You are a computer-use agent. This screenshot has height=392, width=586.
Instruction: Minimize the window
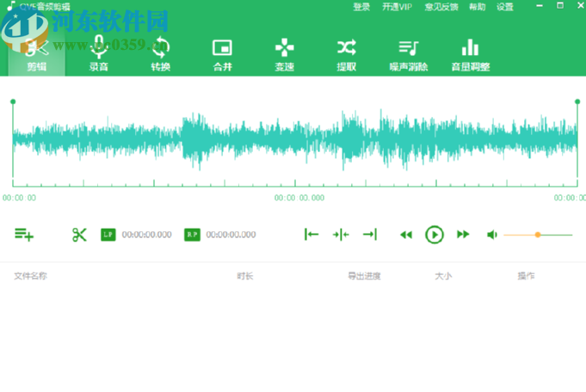tap(540, 6)
